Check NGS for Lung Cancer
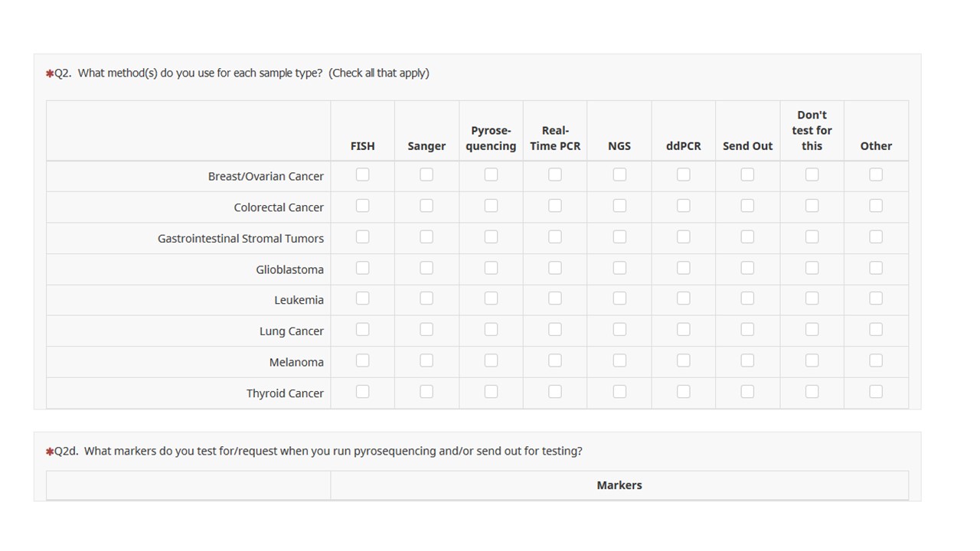This screenshot has width=980, height=551. point(619,330)
